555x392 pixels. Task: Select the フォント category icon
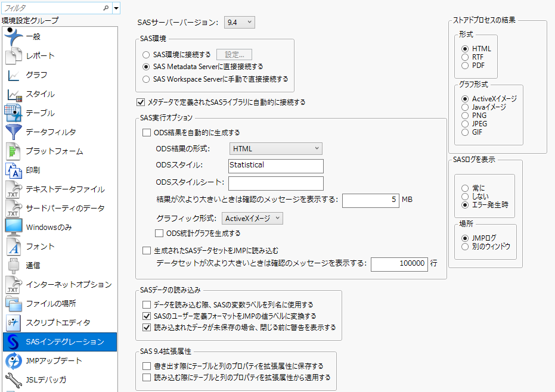(13, 247)
